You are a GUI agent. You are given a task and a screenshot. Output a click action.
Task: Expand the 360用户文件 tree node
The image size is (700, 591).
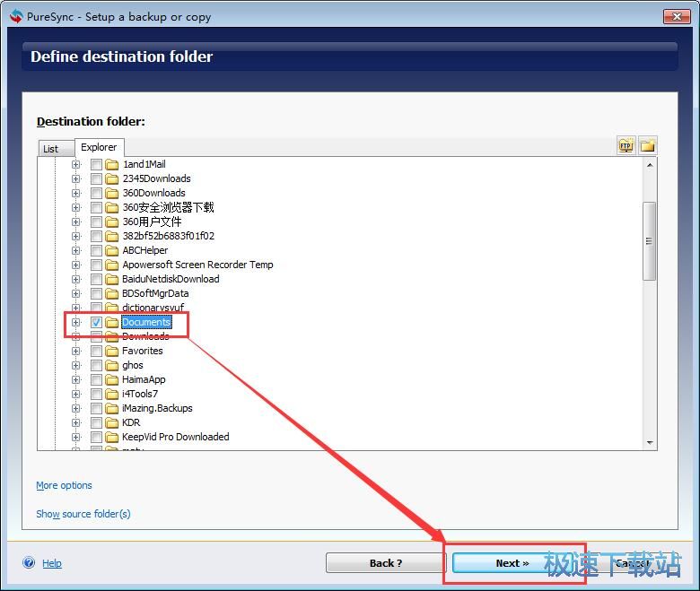[x=76, y=222]
